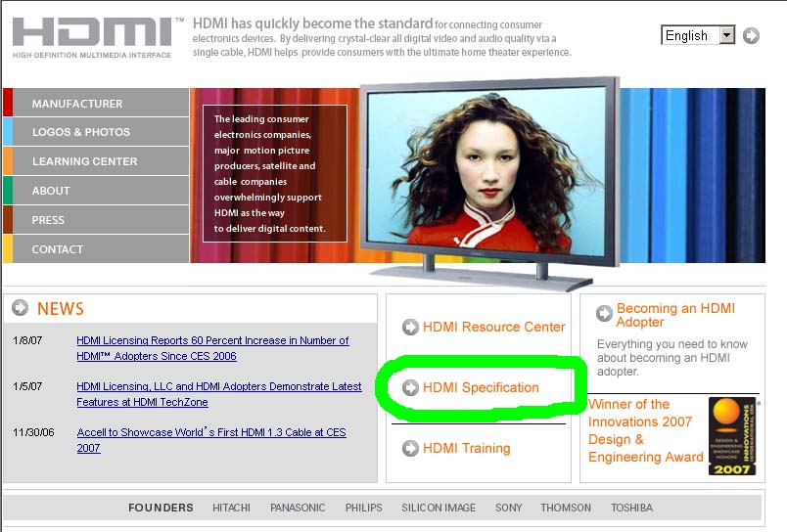This screenshot has height=532, width=787.
Task: Click TOSHIBA in the founders bar
Action: click(x=631, y=508)
